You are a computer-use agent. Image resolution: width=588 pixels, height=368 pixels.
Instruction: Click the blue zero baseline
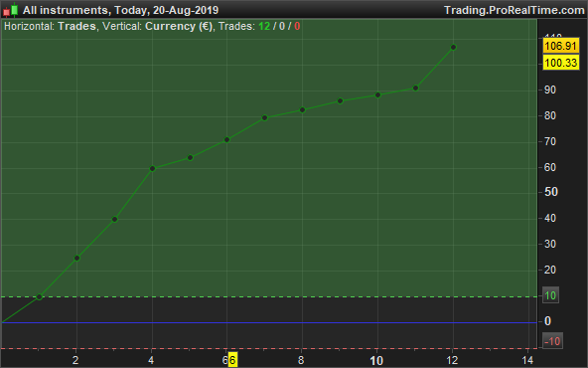click(x=269, y=322)
